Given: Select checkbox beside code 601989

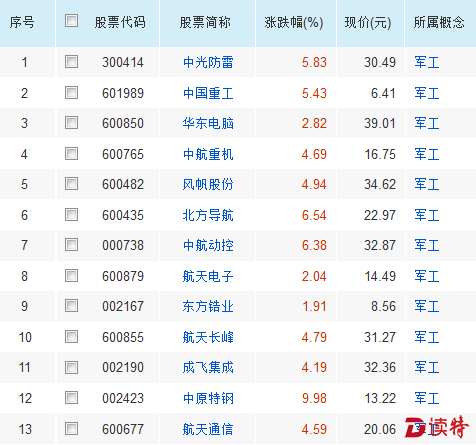Looking at the screenshot, I should (71, 93).
